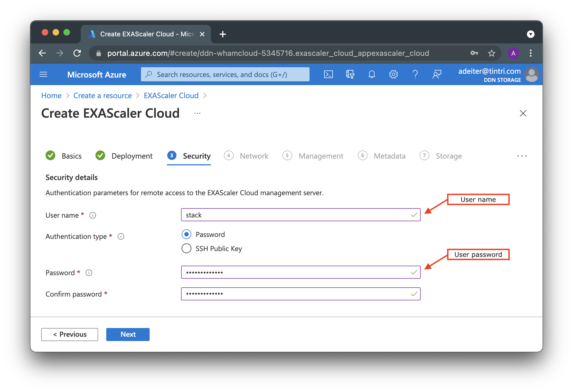Click the Password field info icon
The image size is (573, 392).
tap(89, 273)
